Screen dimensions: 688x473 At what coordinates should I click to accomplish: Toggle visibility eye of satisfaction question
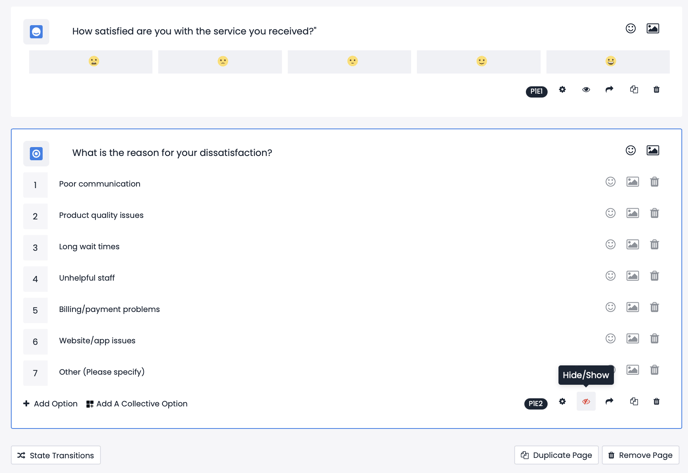click(x=586, y=90)
